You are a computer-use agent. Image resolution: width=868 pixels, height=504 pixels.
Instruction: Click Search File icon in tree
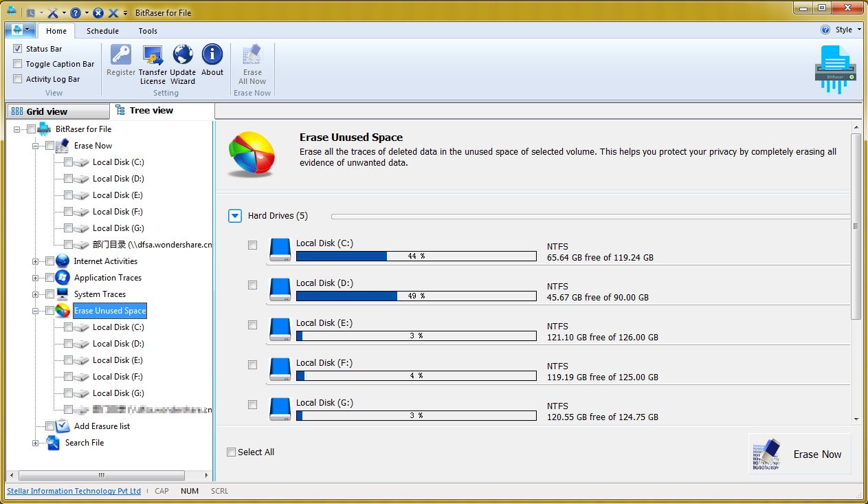53,443
